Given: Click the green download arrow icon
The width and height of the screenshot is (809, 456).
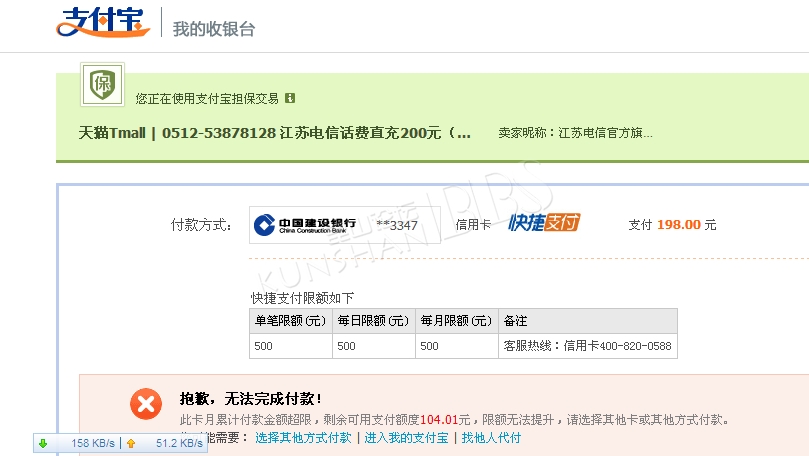Looking at the screenshot, I should 43,443.
